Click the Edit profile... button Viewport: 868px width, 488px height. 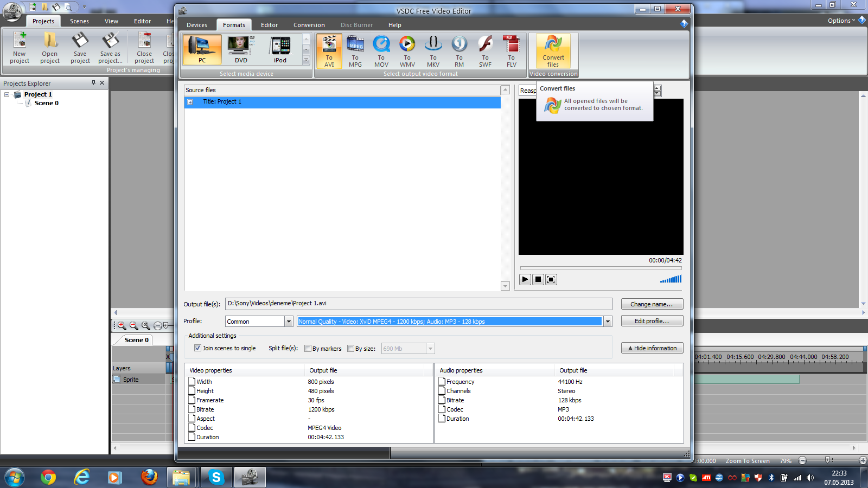tap(652, 321)
